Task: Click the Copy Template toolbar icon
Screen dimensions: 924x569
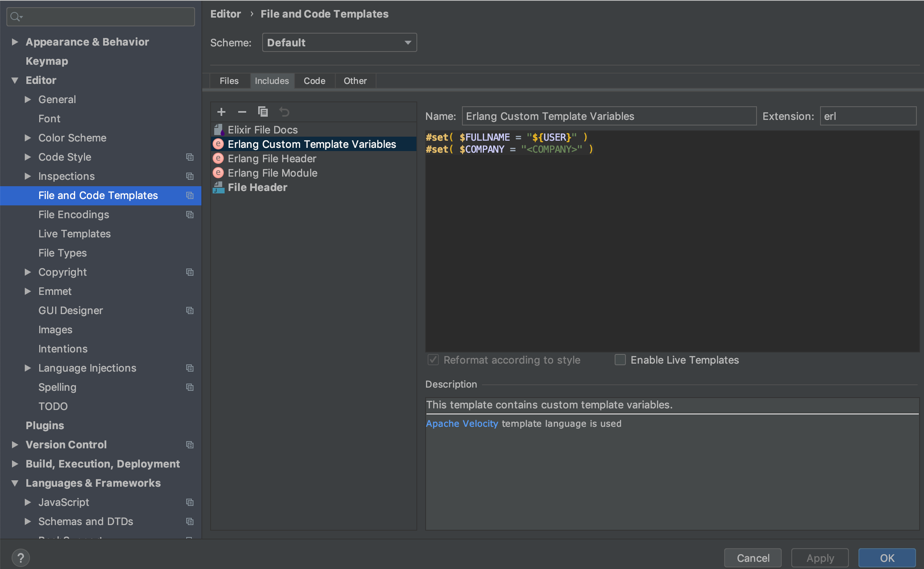Action: [x=263, y=112]
